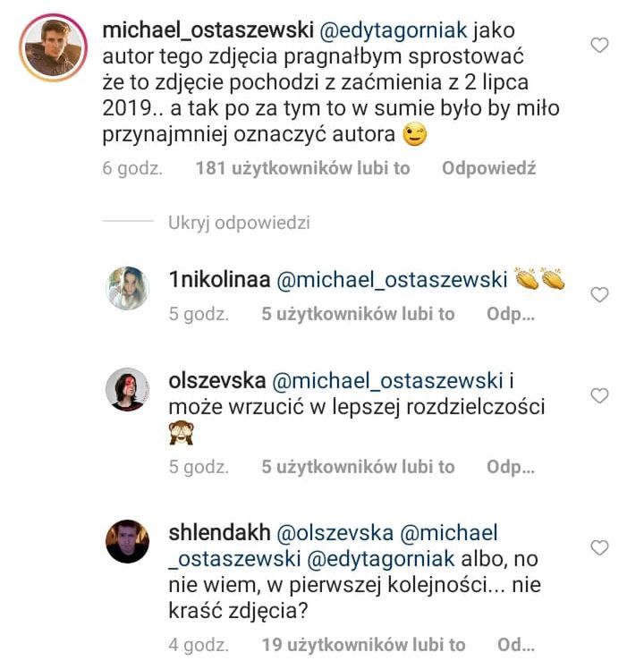Open the 1nikolinaa username link
The height and width of the screenshot is (669, 644).
(218, 279)
